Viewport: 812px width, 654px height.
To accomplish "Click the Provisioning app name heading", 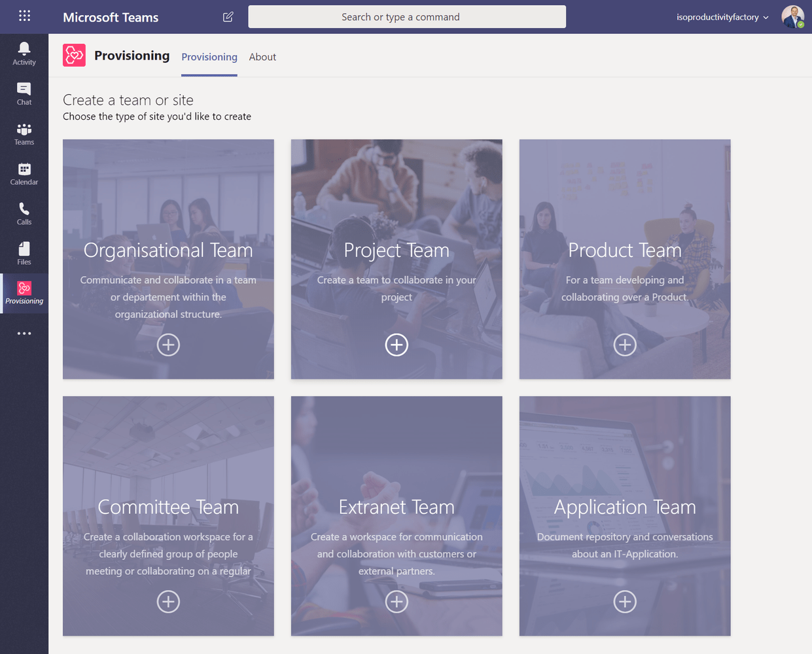I will click(x=132, y=56).
